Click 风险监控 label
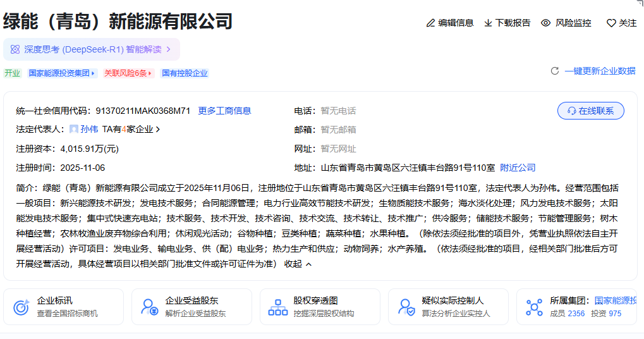 pos(573,23)
